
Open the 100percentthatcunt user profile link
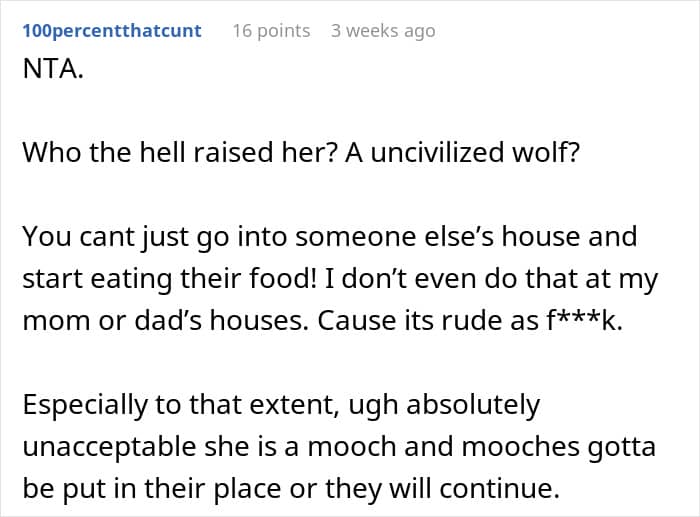click(x=112, y=31)
